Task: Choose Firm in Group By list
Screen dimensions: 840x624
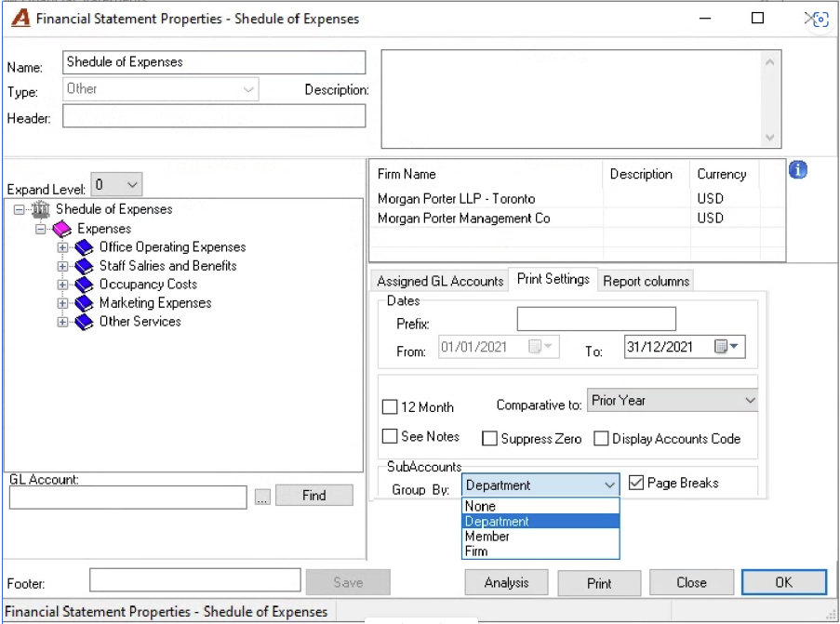Action: [540, 551]
